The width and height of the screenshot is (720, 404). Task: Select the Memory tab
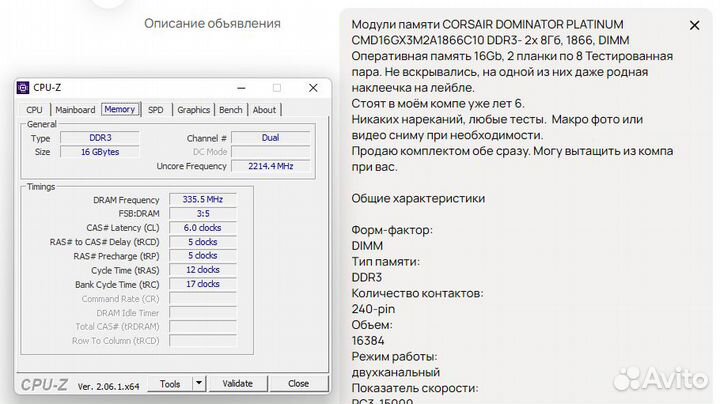pos(119,109)
